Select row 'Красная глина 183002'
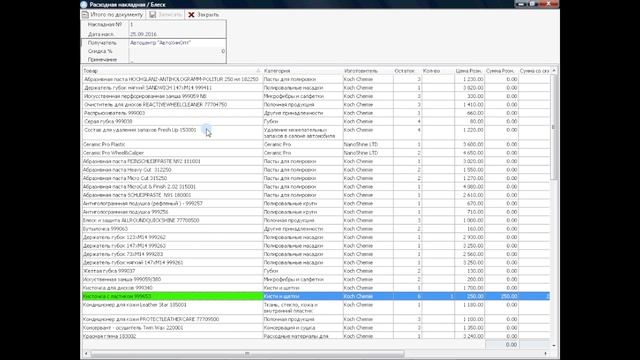 coord(316,336)
